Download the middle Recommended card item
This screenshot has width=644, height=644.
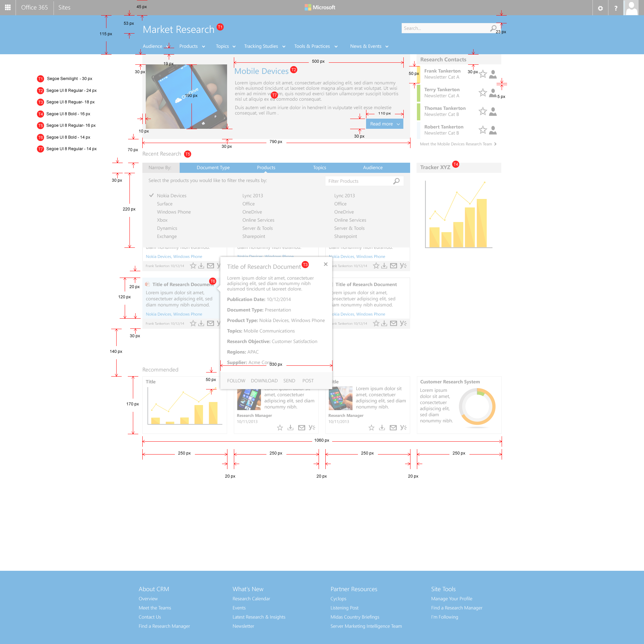(290, 428)
